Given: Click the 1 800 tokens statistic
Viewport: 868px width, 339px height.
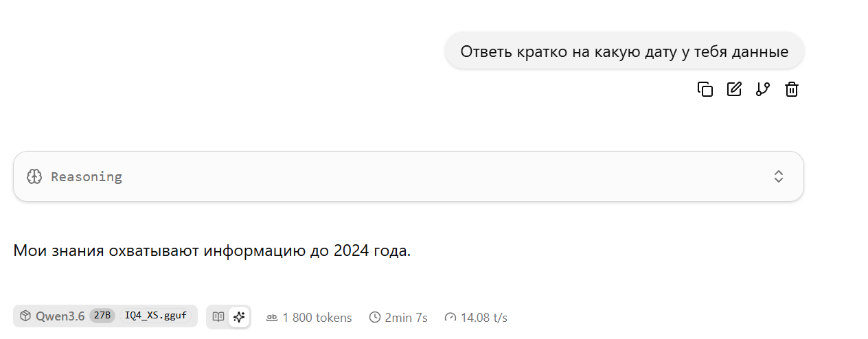Looking at the screenshot, I should point(317,318).
